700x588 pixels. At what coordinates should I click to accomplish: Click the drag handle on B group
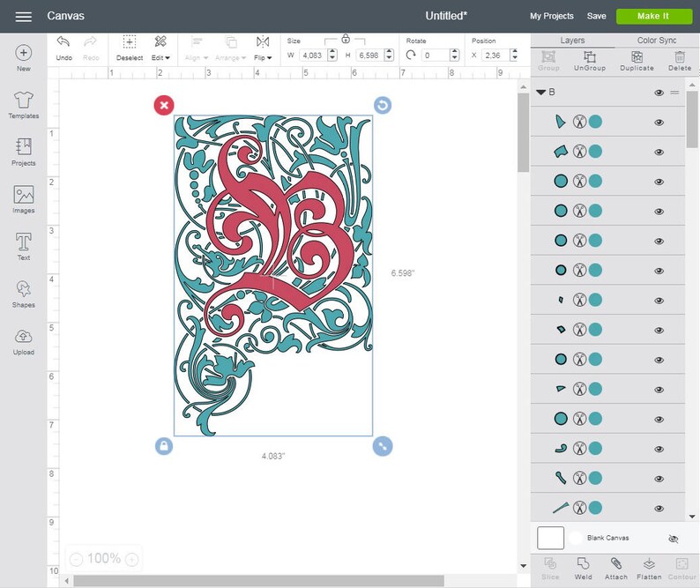[674, 93]
